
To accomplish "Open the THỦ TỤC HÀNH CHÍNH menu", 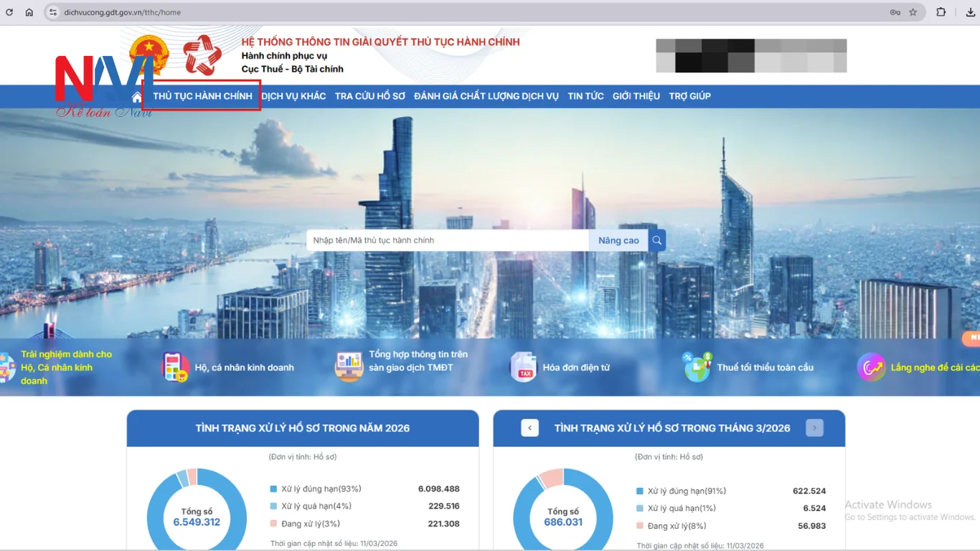I will pyautogui.click(x=202, y=96).
